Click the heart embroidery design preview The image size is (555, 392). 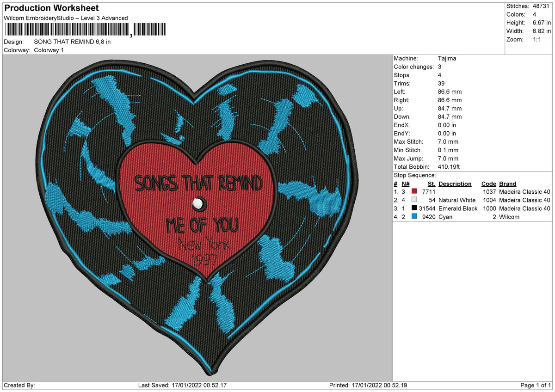click(x=197, y=217)
